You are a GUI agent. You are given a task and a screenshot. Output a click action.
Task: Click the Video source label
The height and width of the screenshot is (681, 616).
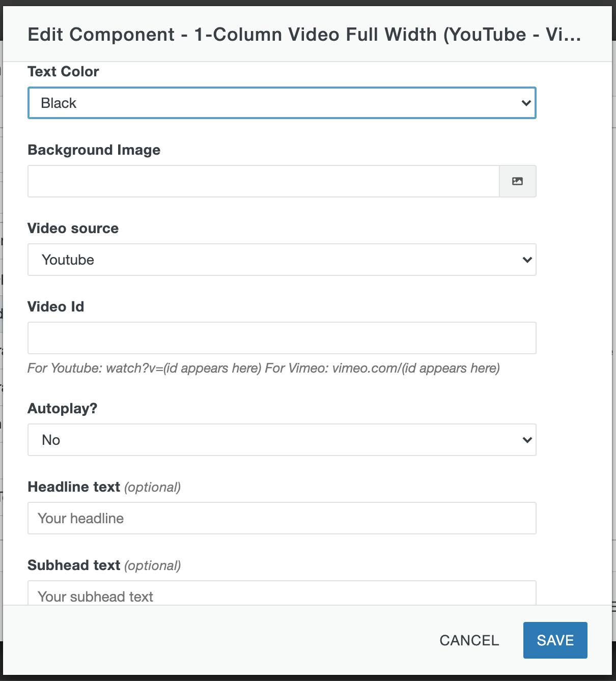click(x=73, y=228)
